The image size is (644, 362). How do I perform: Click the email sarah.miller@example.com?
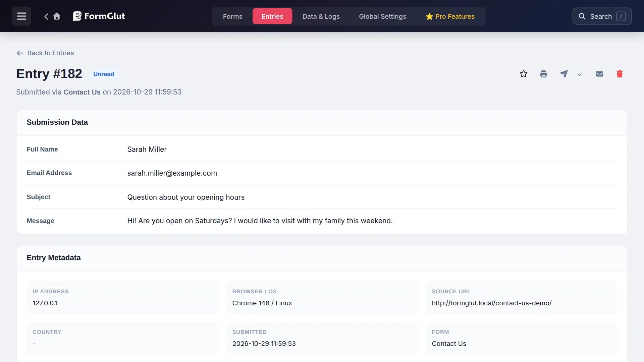click(x=172, y=173)
